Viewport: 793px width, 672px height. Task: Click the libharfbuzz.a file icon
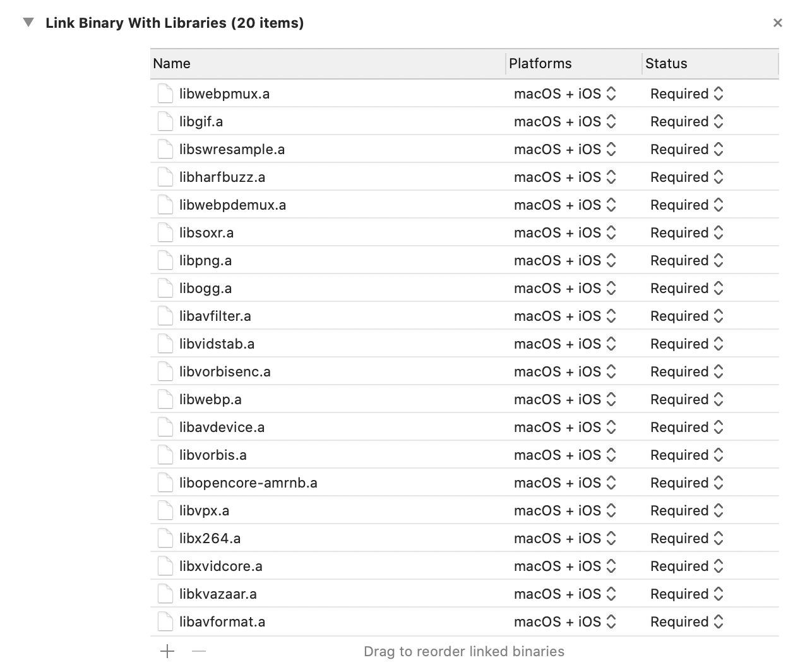pos(165,177)
